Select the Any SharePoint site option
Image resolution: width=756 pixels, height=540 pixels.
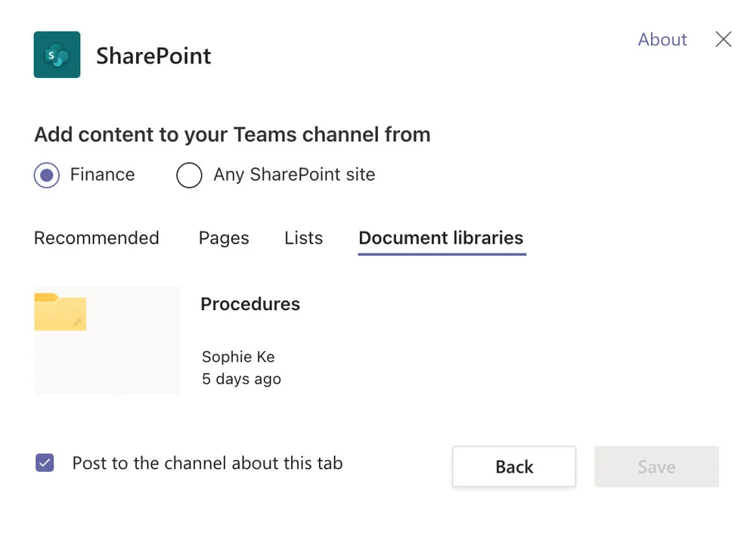189,175
